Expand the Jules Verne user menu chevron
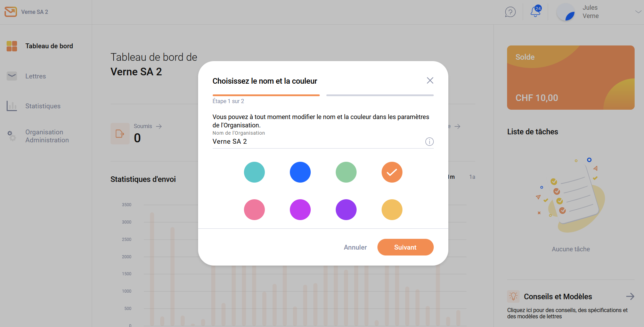Screen dimensions: 644x327 pos(638,12)
